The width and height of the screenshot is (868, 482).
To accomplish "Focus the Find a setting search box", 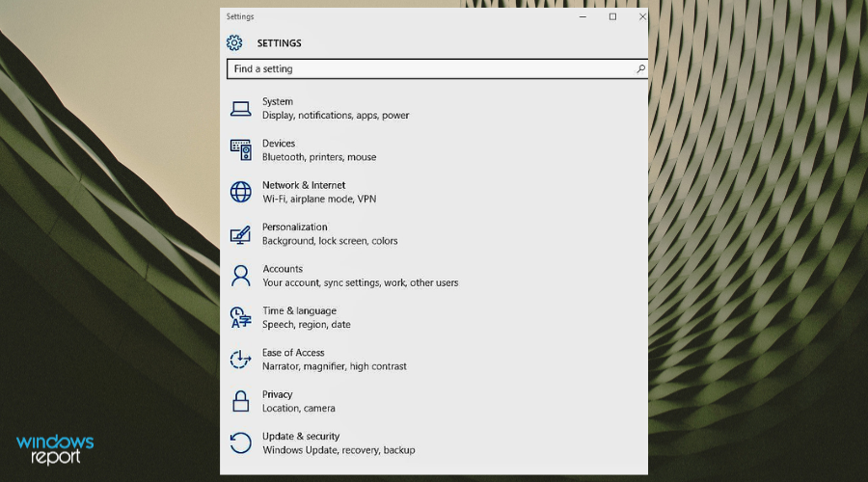I will pyautogui.click(x=437, y=68).
